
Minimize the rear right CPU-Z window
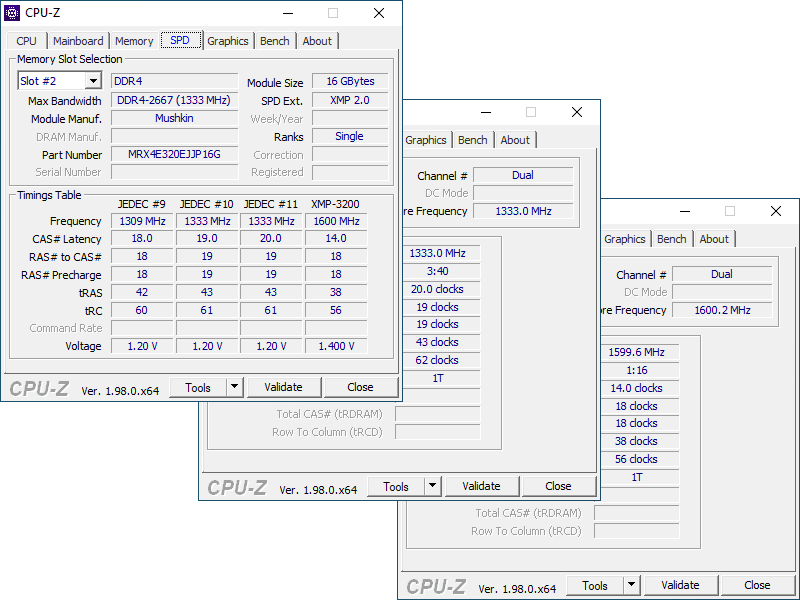[685, 211]
